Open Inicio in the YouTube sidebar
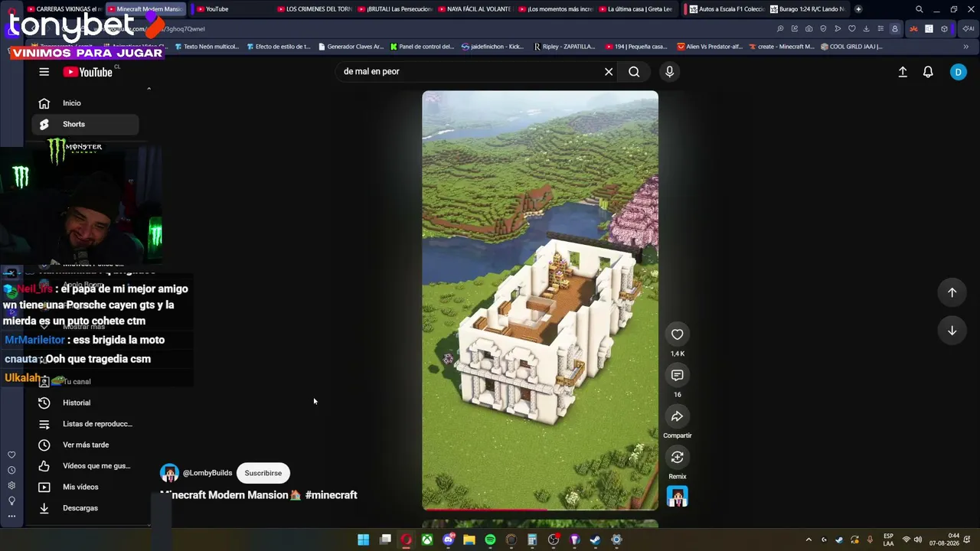Screen dimensions: 980x551 [85, 103]
